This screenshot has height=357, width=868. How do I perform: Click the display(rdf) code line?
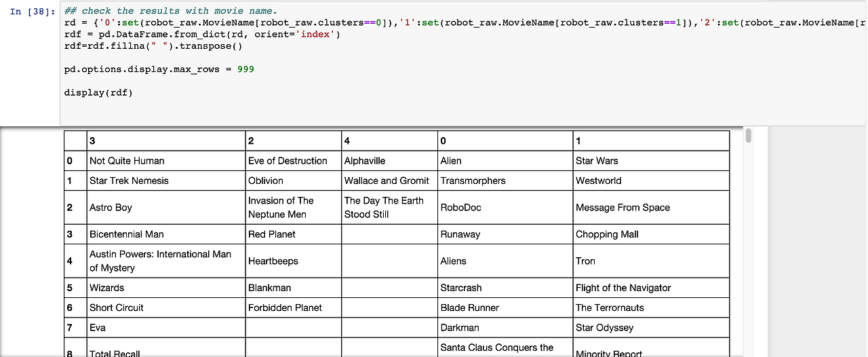98,92
